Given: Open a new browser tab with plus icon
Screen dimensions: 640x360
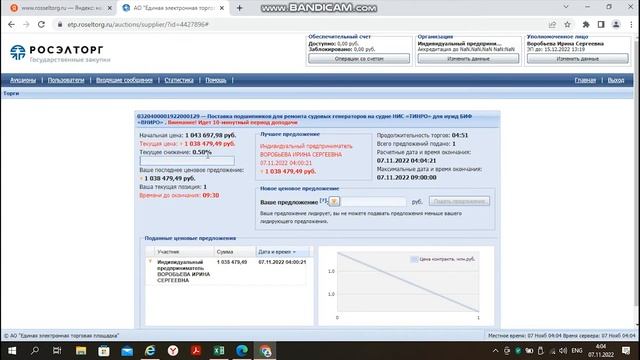Looking at the screenshot, I should [x=240, y=8].
